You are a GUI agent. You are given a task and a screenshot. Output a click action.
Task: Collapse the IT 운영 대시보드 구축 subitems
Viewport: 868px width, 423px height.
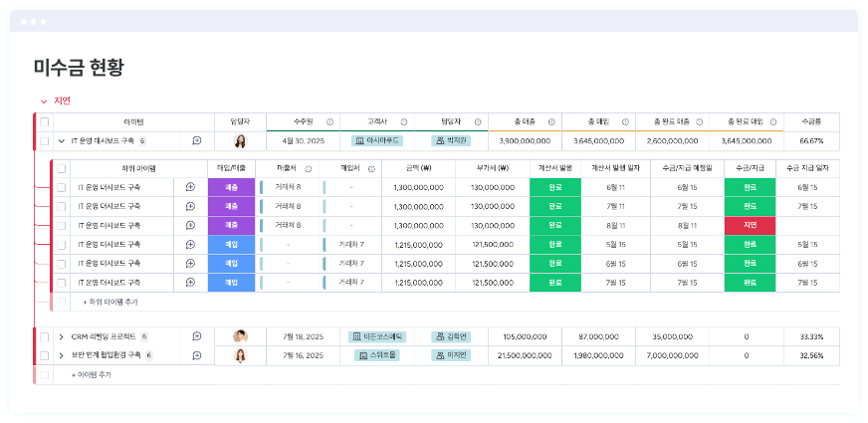[62, 141]
